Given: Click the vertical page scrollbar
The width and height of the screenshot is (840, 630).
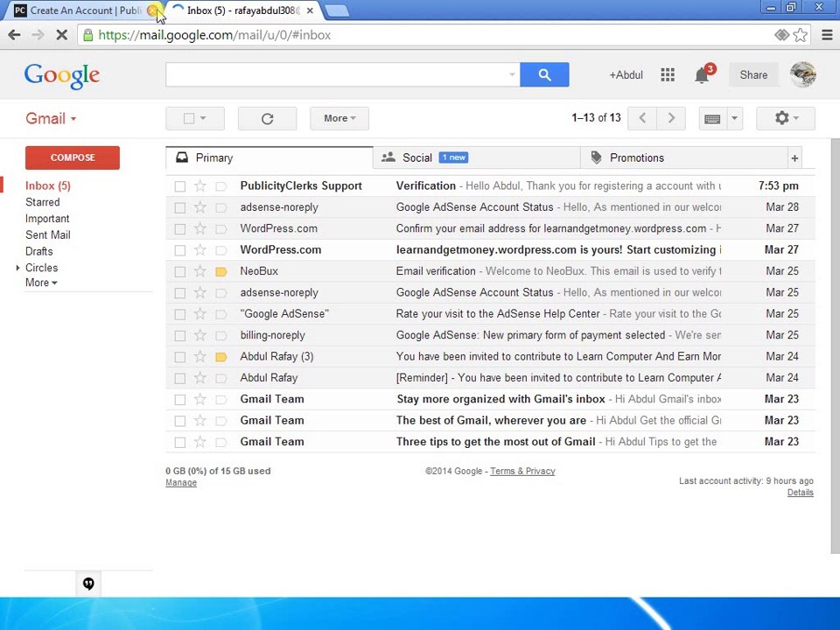Looking at the screenshot, I should [835, 348].
